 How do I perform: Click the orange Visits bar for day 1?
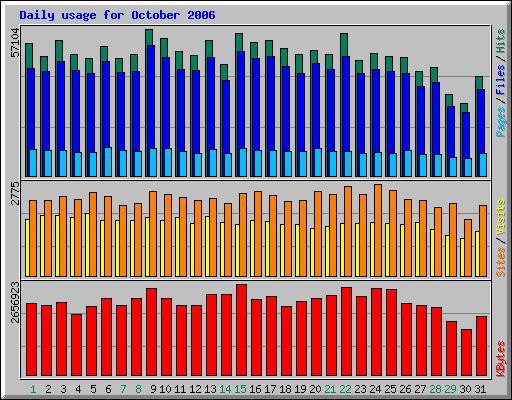tap(33, 238)
